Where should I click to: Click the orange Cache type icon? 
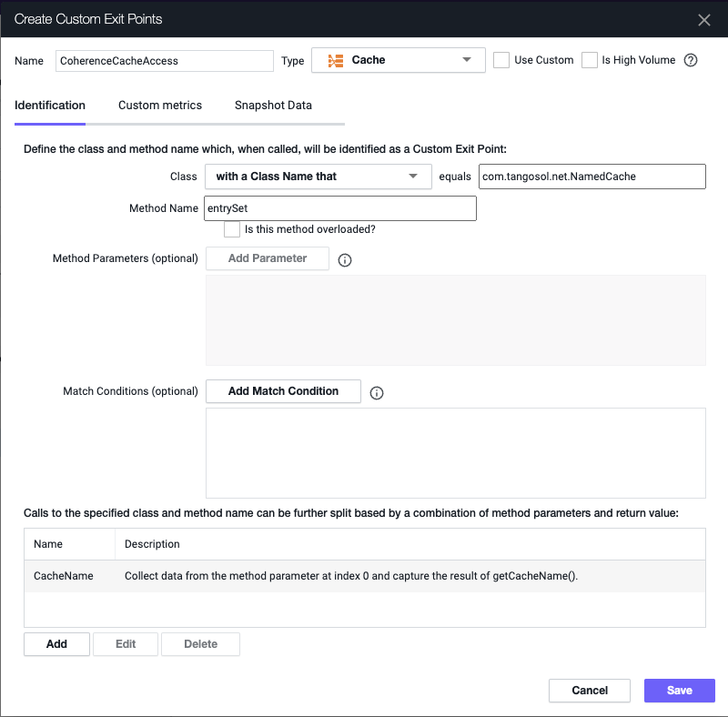point(336,60)
